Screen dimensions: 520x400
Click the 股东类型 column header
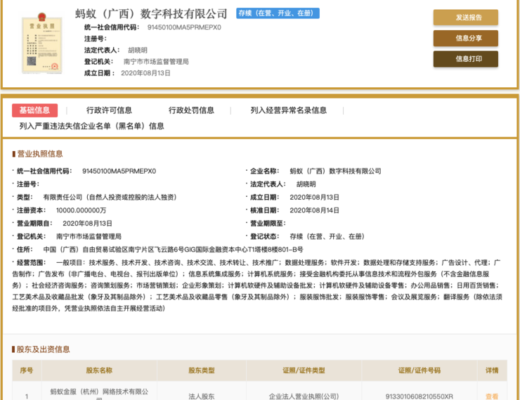pos(201,370)
